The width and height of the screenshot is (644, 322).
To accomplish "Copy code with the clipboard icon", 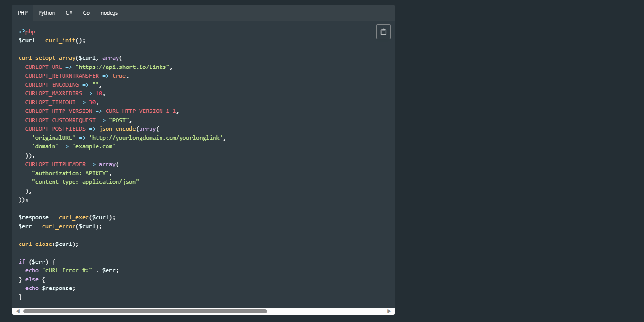I will point(383,32).
